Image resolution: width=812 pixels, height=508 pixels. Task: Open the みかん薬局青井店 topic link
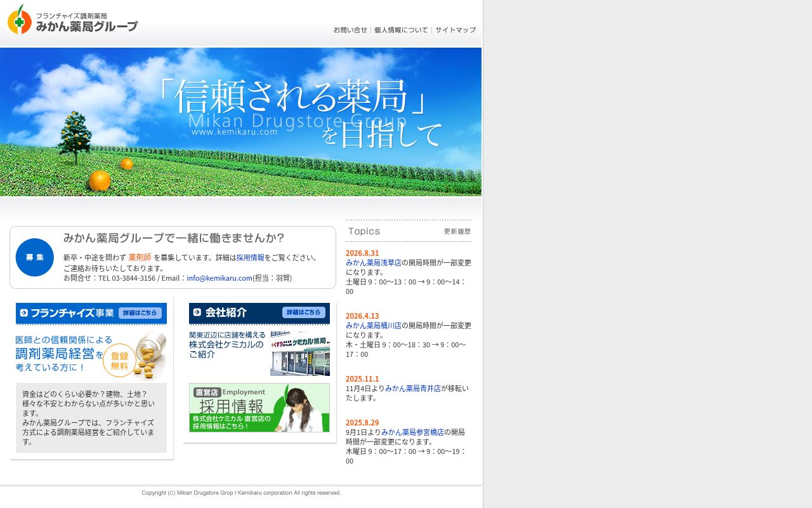point(413,388)
